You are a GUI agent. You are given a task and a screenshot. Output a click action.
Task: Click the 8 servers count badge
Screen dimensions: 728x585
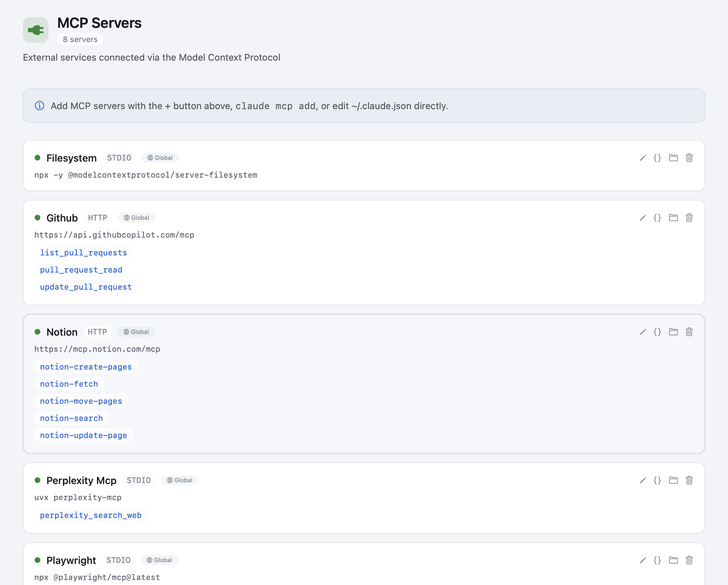[80, 39]
